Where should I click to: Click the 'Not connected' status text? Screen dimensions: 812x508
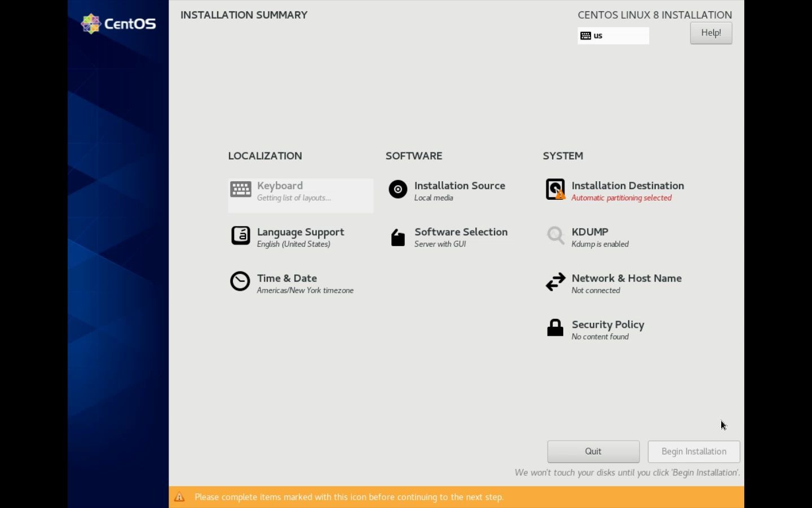point(595,291)
